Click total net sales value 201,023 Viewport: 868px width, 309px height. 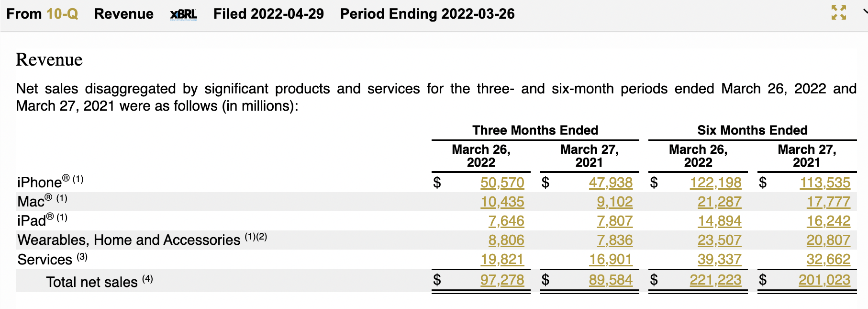[824, 280]
